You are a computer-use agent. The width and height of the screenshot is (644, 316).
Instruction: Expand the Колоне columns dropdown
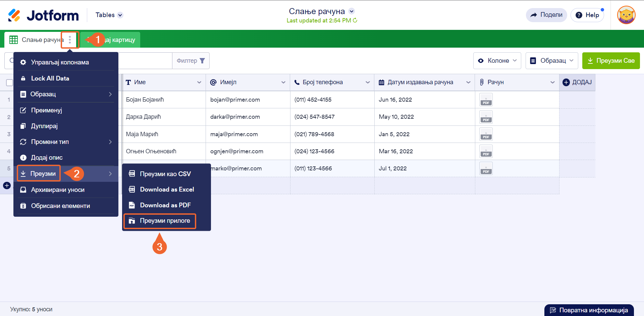497,61
